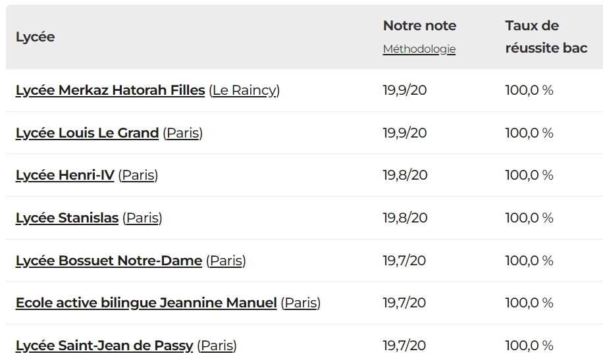603x364 pixels.
Task: Click Paris link beside Bossuet Notre-Dame
Action: (226, 261)
